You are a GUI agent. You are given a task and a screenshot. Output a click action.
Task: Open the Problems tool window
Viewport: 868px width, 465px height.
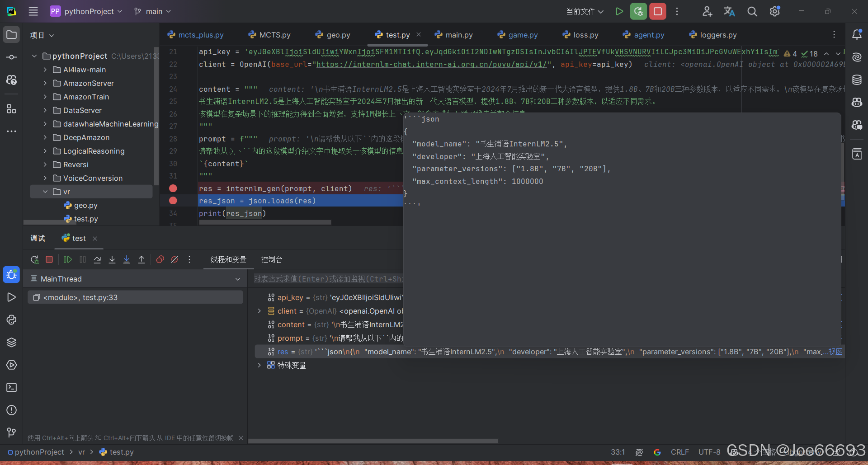pos(11,410)
